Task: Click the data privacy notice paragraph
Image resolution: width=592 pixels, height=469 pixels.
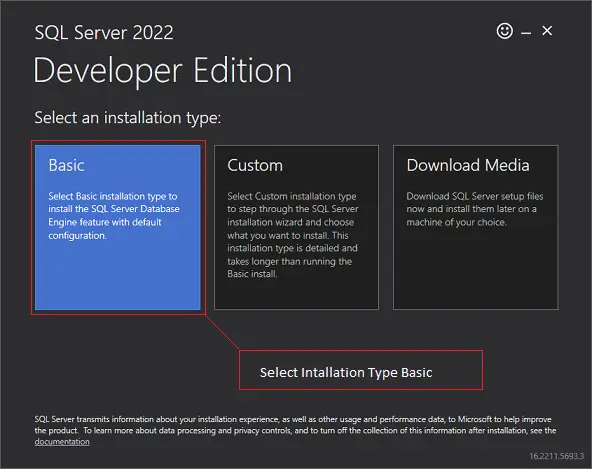Action: (x=295, y=430)
